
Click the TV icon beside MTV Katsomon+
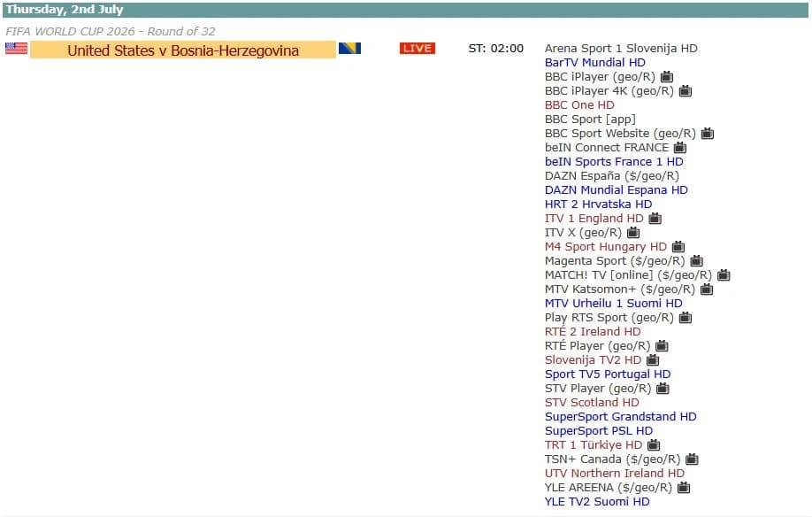[707, 289]
